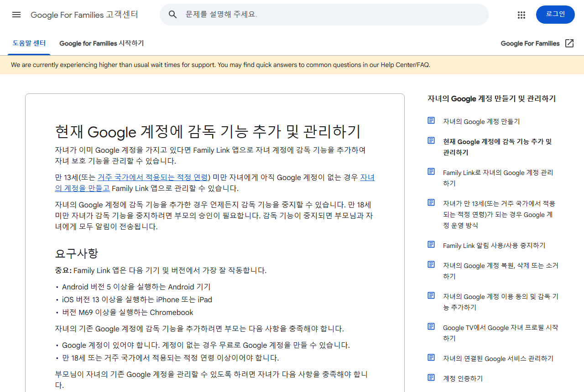584x392 pixels.
Task: Click the higher than usual wait times banner
Action: [292, 65]
